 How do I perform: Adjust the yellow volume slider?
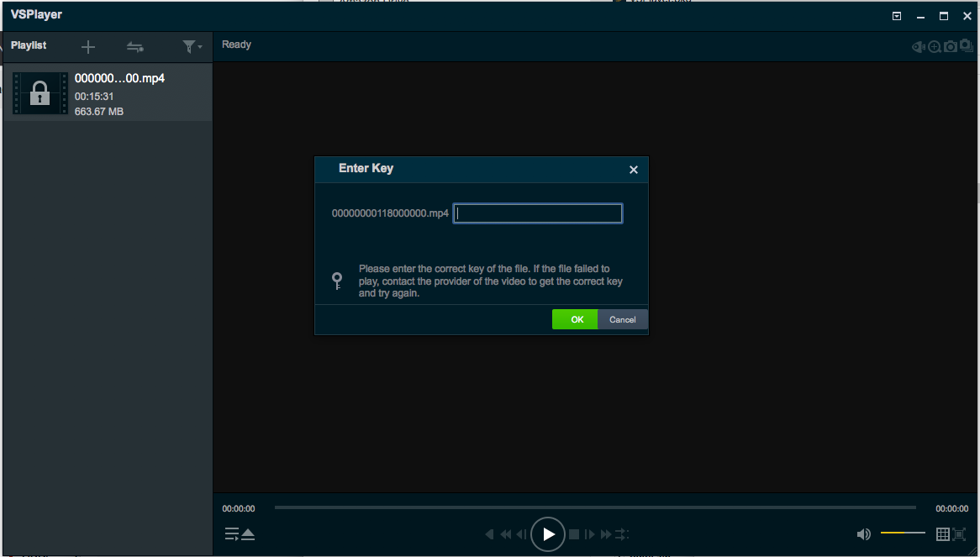903,533
